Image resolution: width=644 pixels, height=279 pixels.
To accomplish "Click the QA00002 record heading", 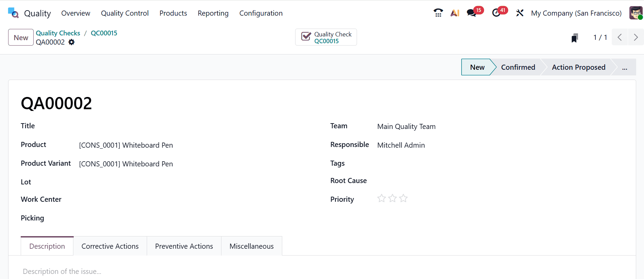I will [x=56, y=103].
